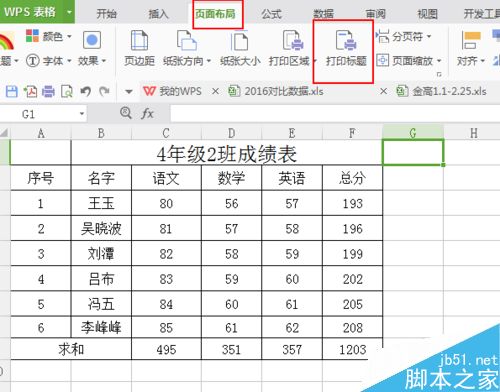Click the cell containing 王玉

pos(101,203)
